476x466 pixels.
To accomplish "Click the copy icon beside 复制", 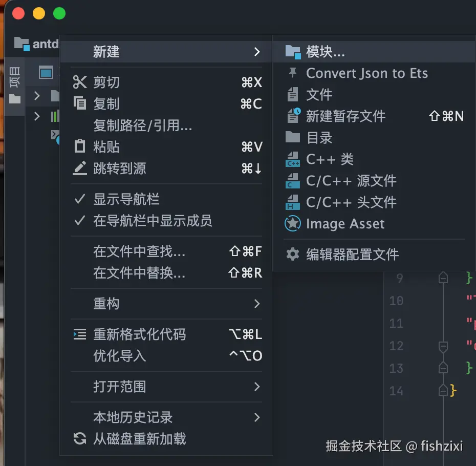I will tap(80, 103).
